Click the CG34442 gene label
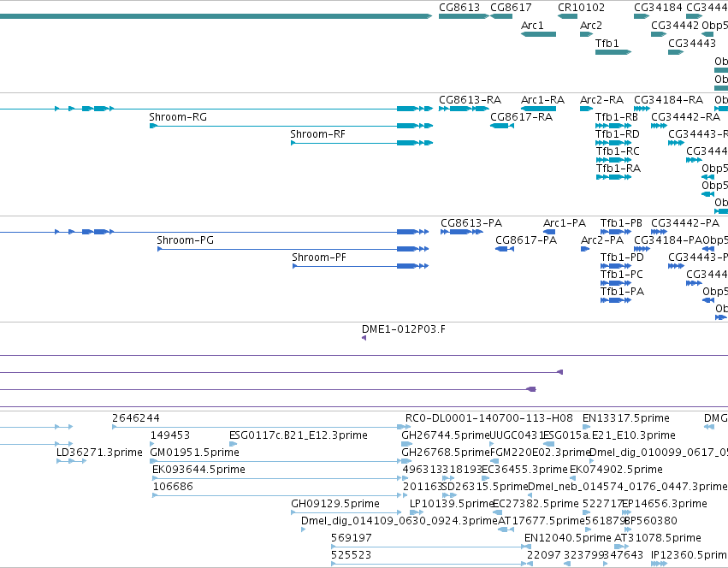The image size is (728, 568). pyautogui.click(x=675, y=25)
